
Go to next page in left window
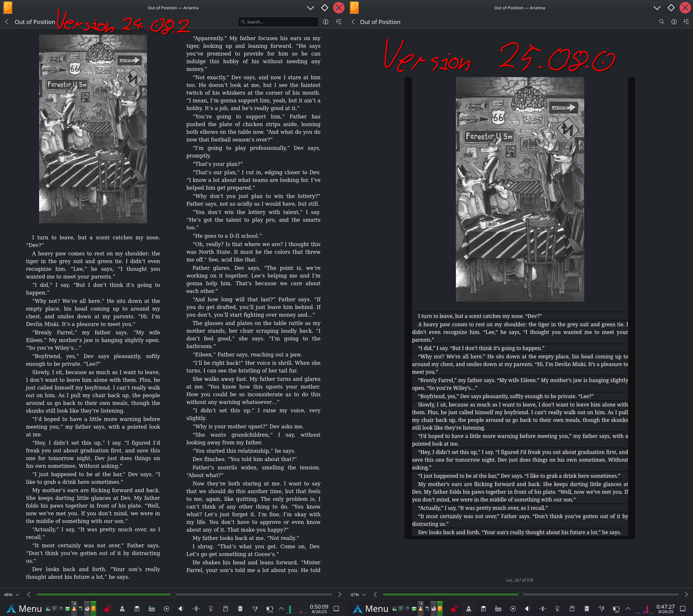340,595
